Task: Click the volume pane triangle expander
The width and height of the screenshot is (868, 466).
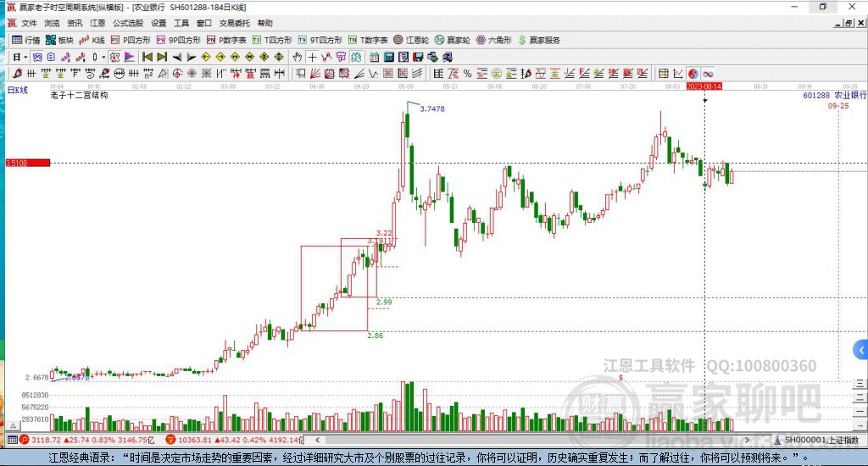Action: (x=14, y=426)
